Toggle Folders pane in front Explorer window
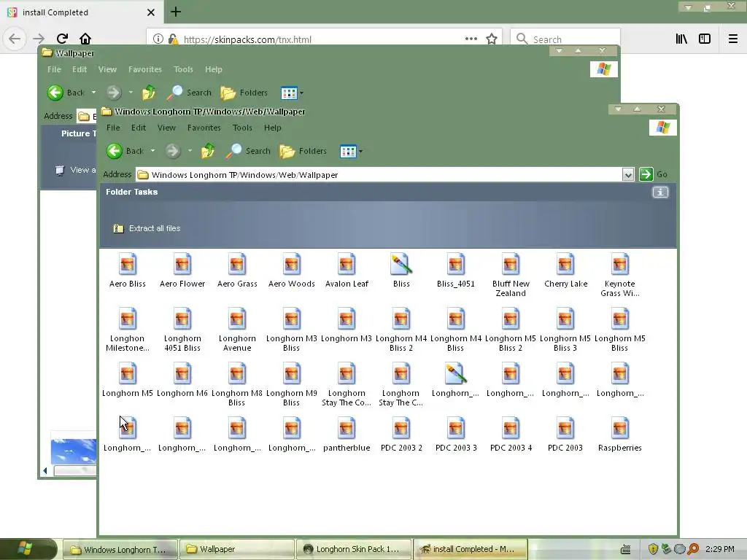 pos(303,151)
